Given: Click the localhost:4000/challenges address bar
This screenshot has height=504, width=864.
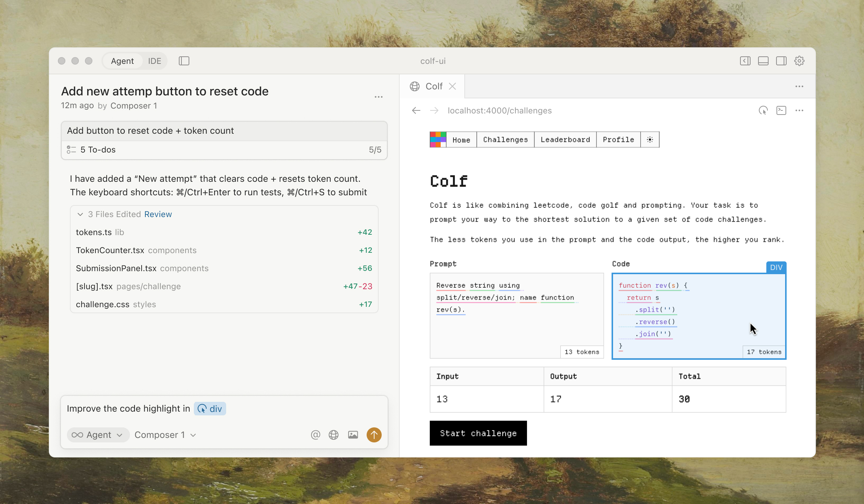Looking at the screenshot, I should [x=500, y=110].
